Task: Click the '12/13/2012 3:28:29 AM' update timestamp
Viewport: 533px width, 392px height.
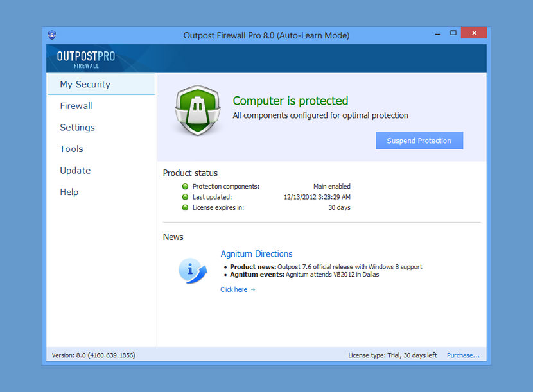Action: point(317,197)
